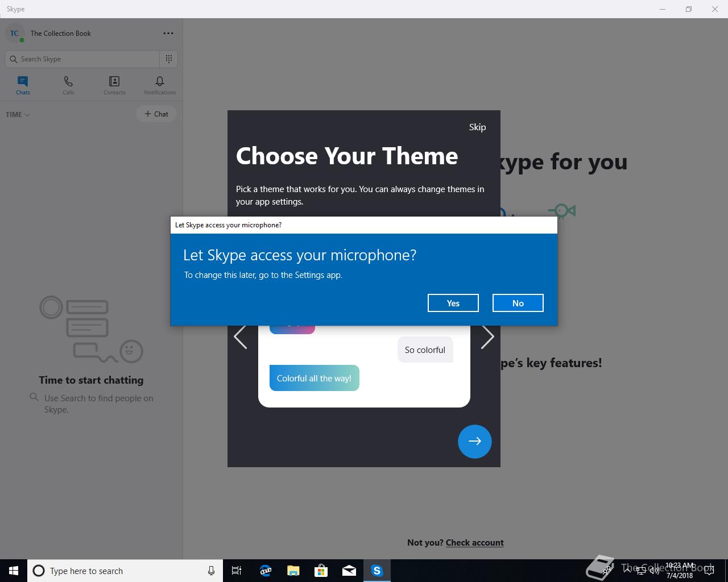The height and width of the screenshot is (582, 728).
Task: Open the Windows Start menu
Action: click(x=14, y=571)
